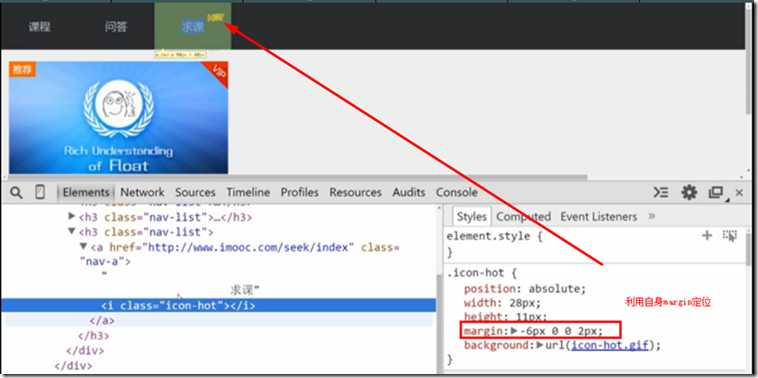Click the 求课 nav link
The image size is (758, 378).
(193, 27)
